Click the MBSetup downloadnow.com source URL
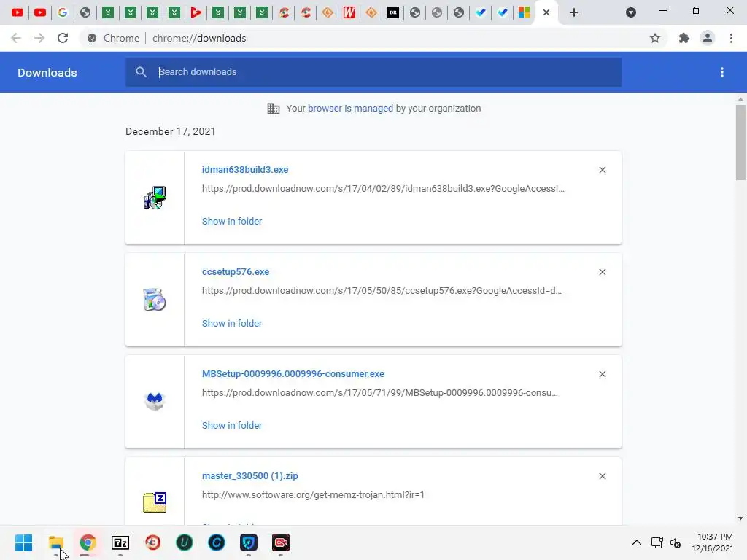747x560 pixels. click(379, 393)
